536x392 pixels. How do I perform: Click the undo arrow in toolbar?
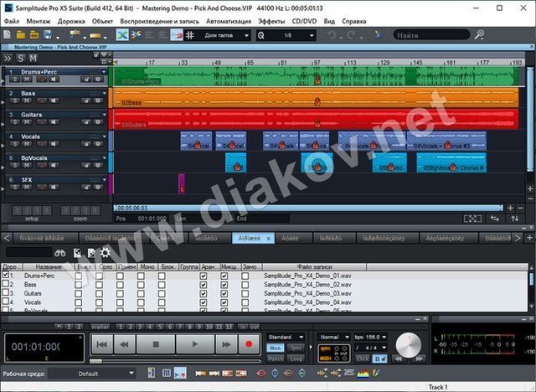point(333,35)
